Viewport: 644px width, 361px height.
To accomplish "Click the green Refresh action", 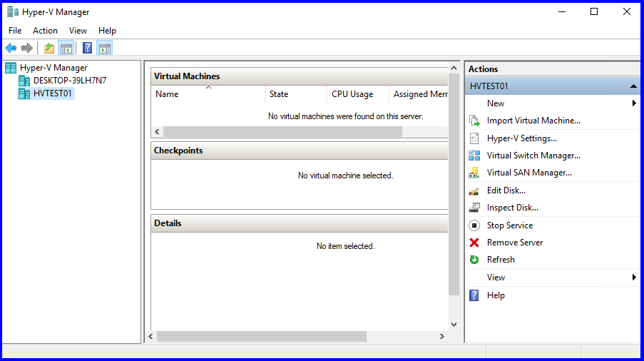I will [x=501, y=260].
